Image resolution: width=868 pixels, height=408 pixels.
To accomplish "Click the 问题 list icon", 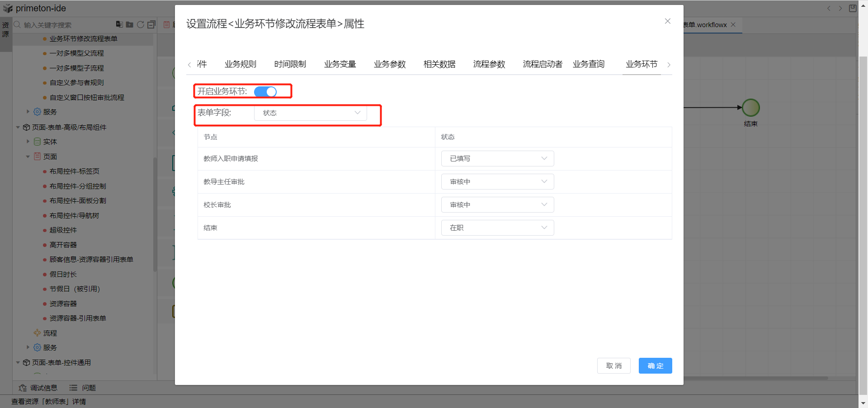I will tap(73, 388).
